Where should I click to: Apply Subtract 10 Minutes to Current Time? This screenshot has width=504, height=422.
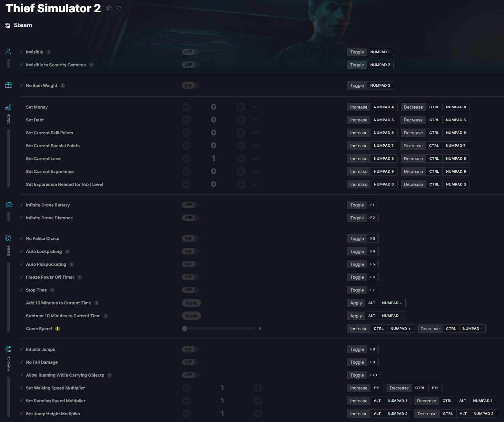pyautogui.click(x=191, y=316)
